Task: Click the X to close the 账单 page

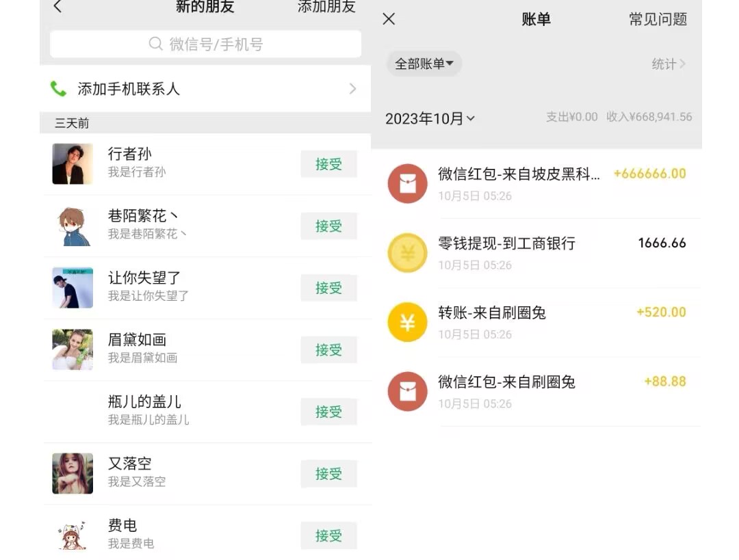Action: click(388, 19)
